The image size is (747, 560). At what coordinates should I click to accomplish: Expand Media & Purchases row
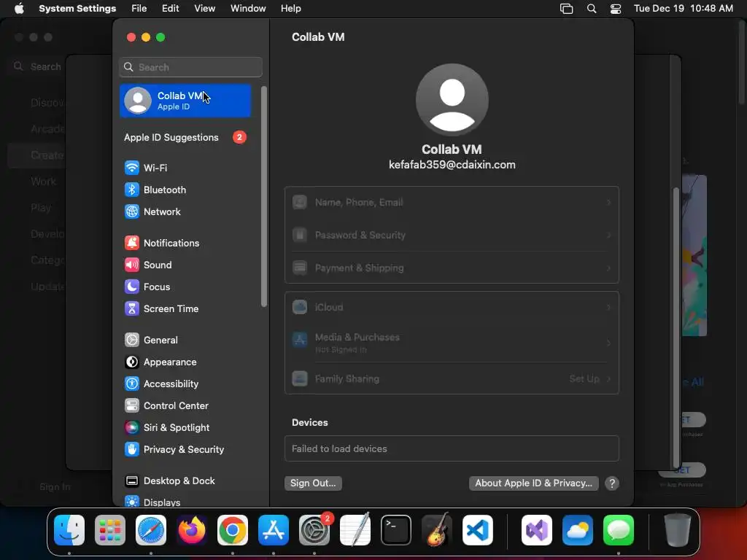click(x=452, y=343)
